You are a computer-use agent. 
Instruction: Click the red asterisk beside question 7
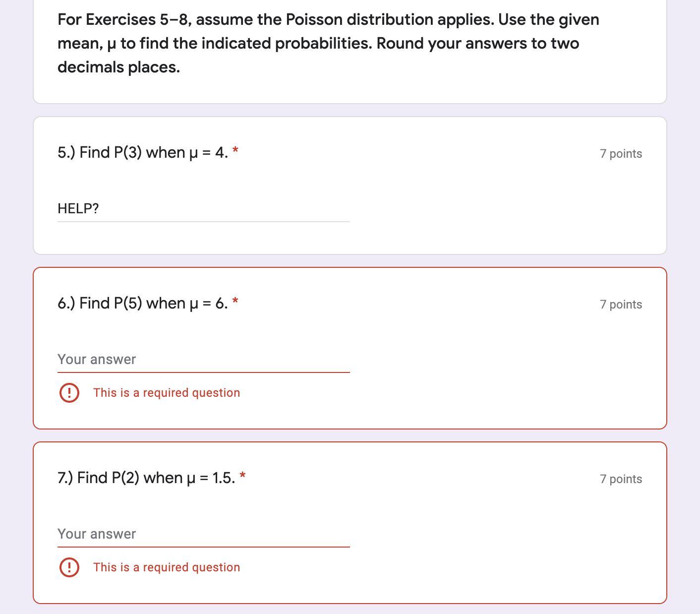click(x=242, y=476)
